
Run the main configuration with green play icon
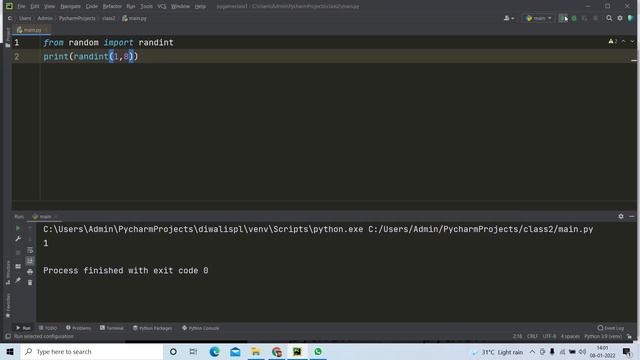[563, 18]
